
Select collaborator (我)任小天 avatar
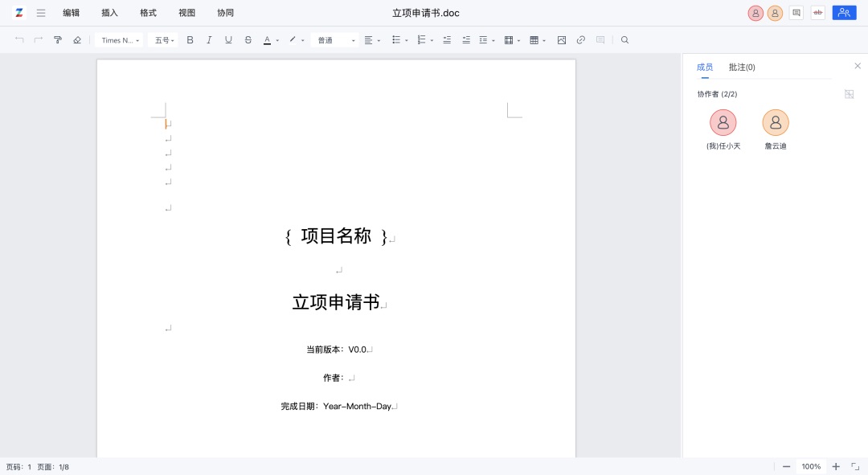pyautogui.click(x=723, y=122)
